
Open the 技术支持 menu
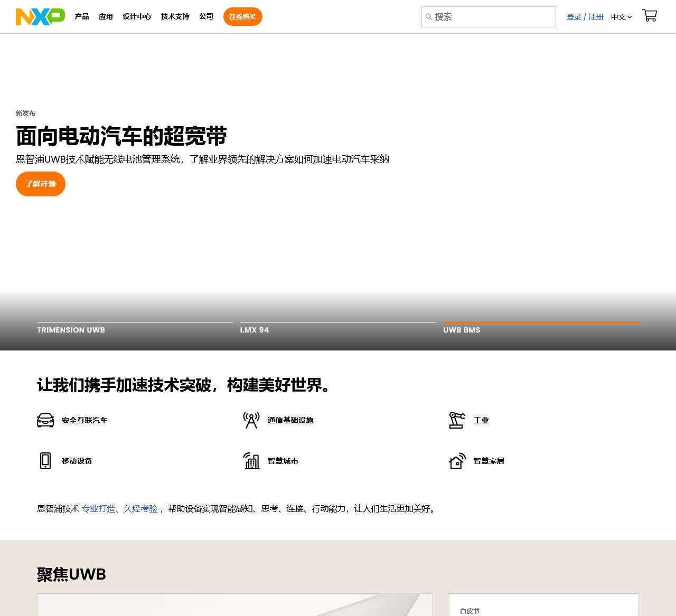click(175, 17)
